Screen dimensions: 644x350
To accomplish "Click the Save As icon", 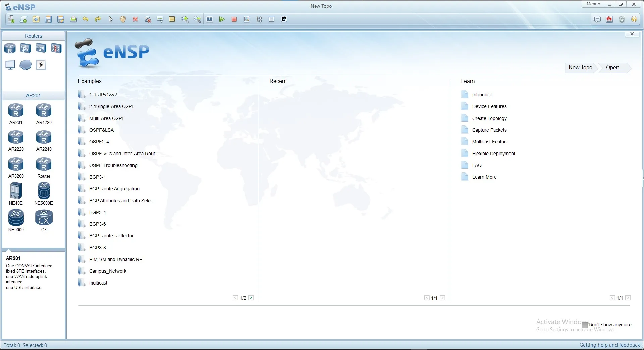I will (61, 19).
